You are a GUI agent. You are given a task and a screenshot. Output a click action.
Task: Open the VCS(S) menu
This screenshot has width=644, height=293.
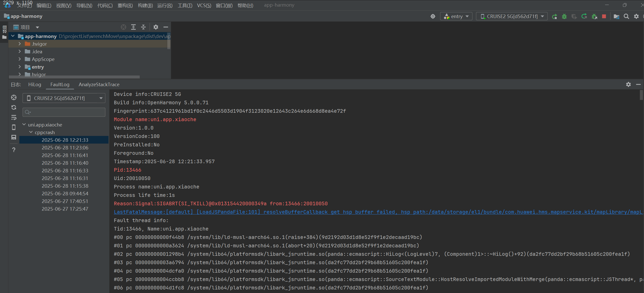point(204,5)
